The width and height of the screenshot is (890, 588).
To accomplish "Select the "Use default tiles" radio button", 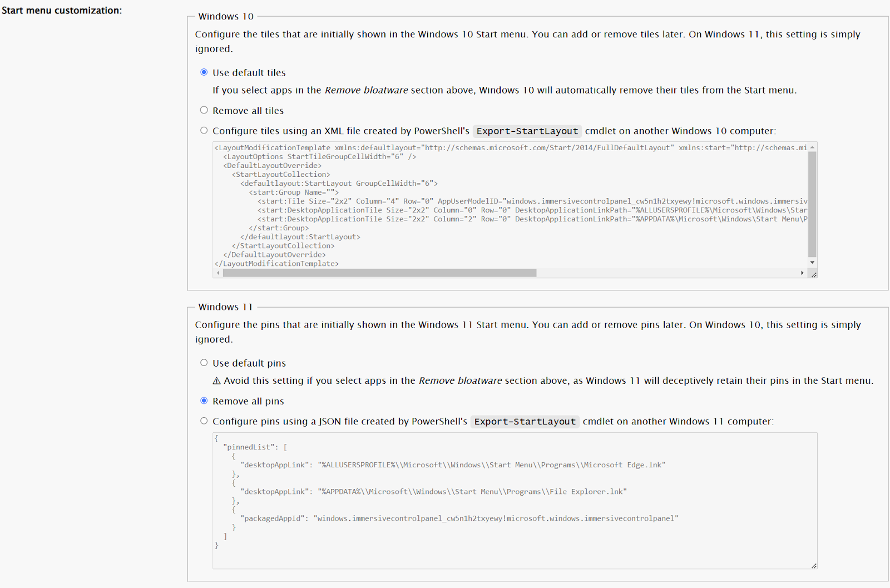I will point(204,72).
